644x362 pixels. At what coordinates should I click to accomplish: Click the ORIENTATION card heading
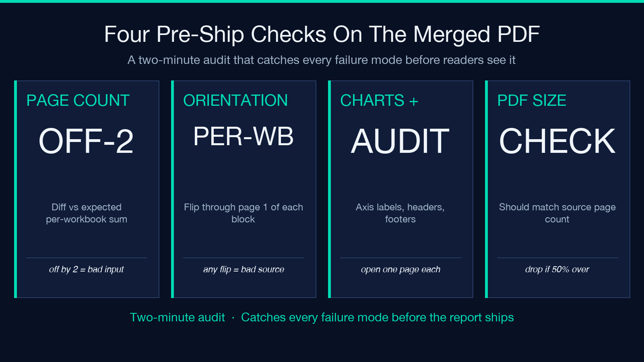coord(235,101)
